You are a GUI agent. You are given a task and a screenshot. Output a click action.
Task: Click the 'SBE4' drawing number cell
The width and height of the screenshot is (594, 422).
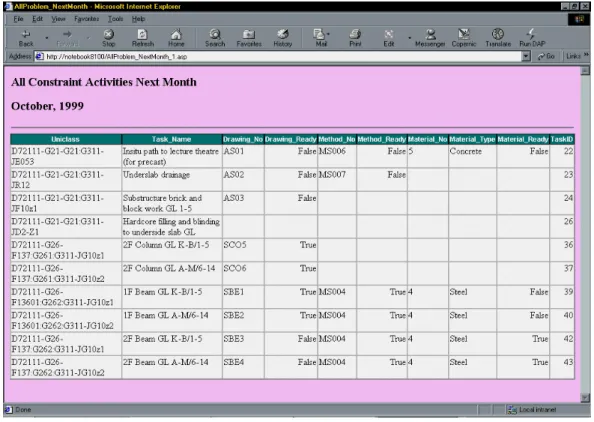click(x=243, y=367)
